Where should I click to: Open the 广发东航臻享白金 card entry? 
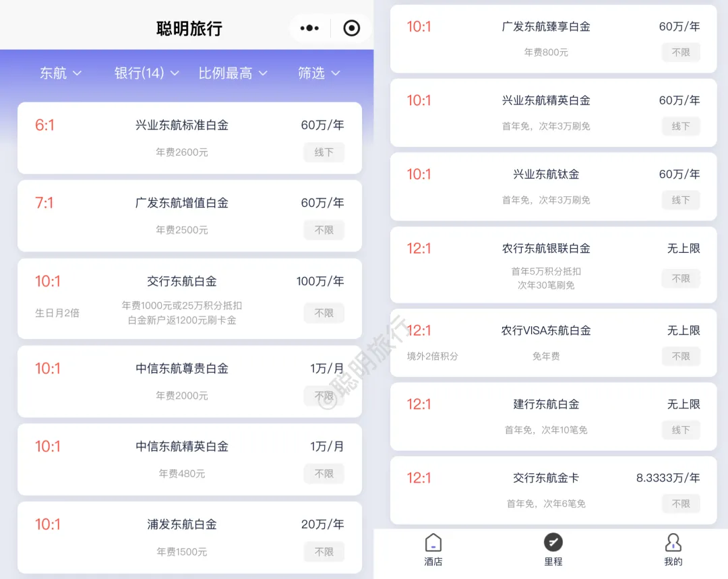546,27
